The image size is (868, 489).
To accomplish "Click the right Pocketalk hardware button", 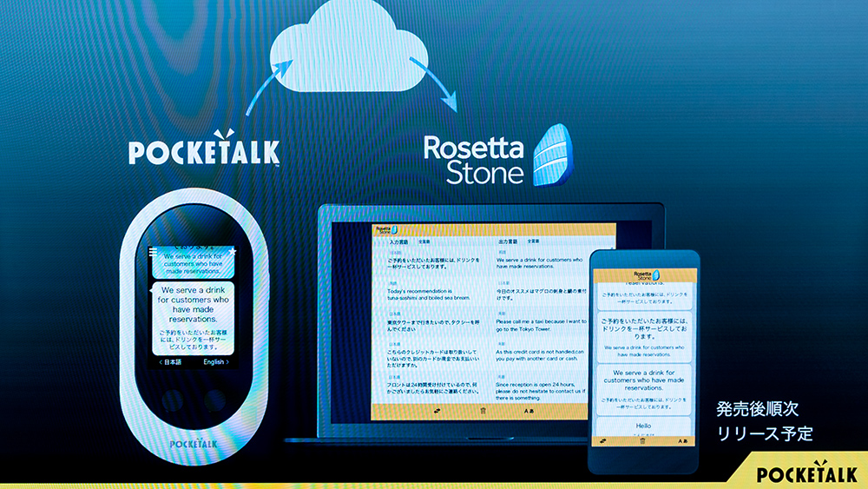I will pyautogui.click(x=214, y=400).
